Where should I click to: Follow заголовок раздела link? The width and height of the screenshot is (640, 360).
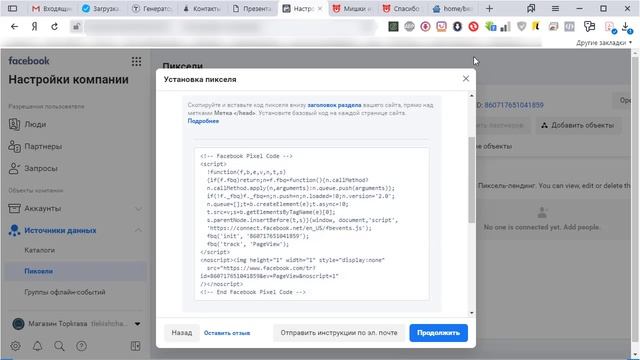(x=334, y=105)
